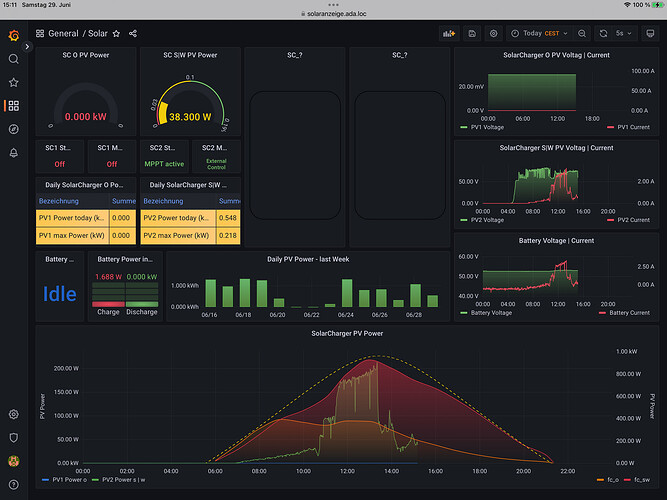
Task: Click the 06/24 bar in weekly chart
Action: coord(347,293)
